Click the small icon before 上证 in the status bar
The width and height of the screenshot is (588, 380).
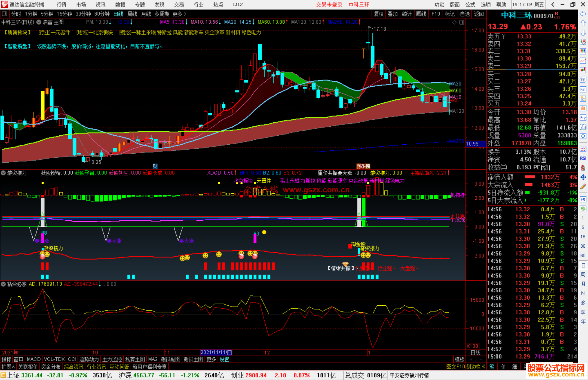[3, 375]
